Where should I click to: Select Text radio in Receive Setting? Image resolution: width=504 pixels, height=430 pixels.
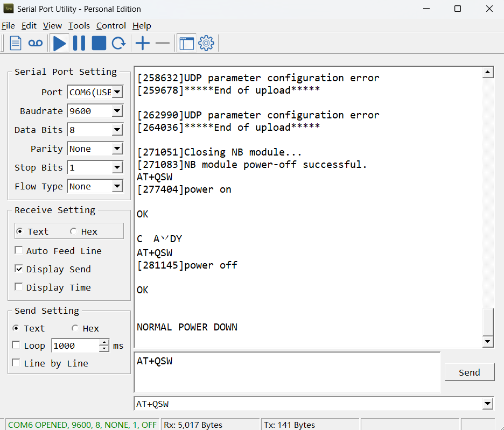pyautogui.click(x=20, y=231)
